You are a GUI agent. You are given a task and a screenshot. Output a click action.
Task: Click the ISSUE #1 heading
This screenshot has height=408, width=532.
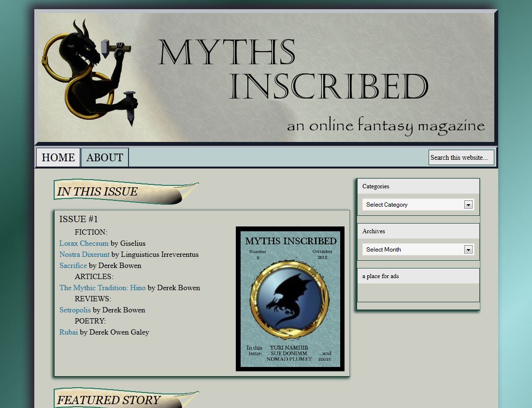tap(79, 219)
